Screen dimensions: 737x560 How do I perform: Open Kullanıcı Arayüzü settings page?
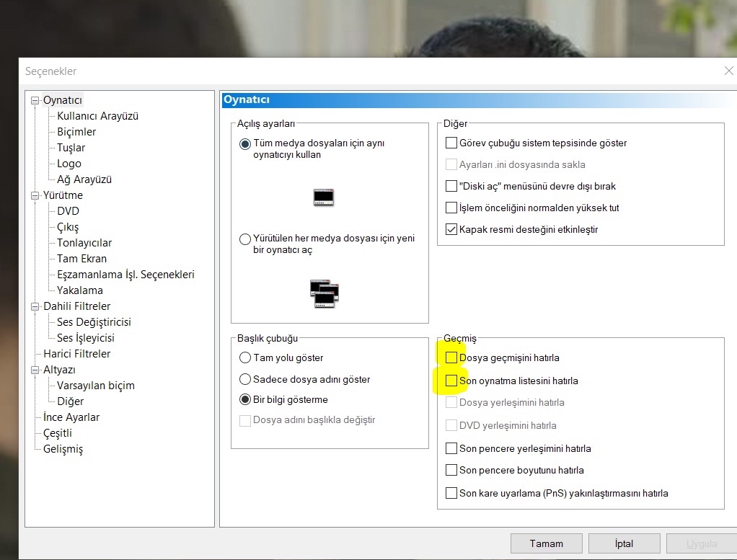pyautogui.click(x=98, y=116)
